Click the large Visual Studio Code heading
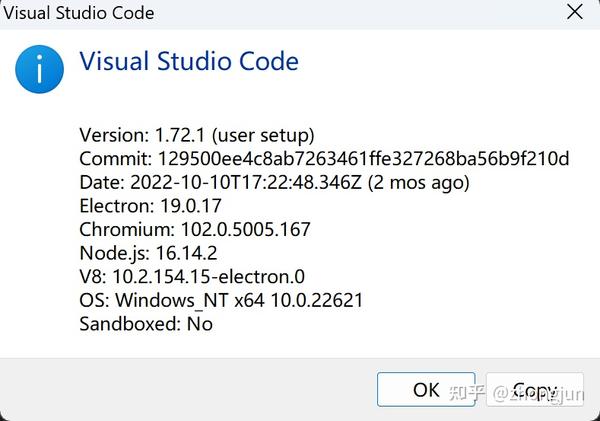The image size is (600, 421). click(189, 61)
